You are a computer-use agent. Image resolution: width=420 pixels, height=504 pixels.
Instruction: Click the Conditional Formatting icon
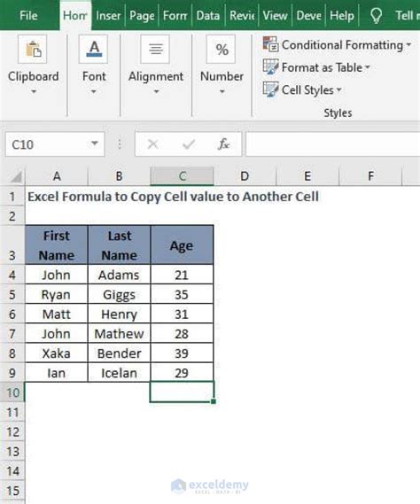coord(270,44)
